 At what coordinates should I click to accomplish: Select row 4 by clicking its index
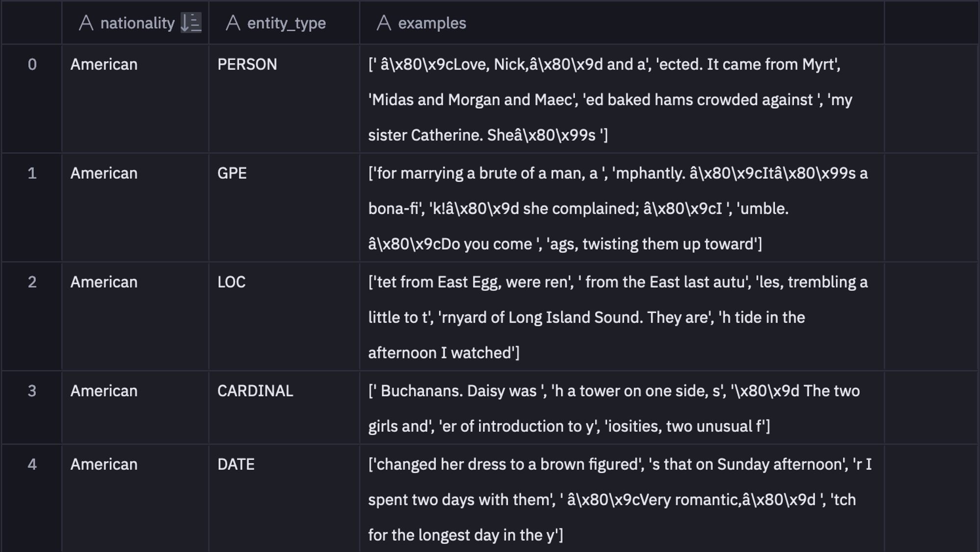click(x=32, y=465)
